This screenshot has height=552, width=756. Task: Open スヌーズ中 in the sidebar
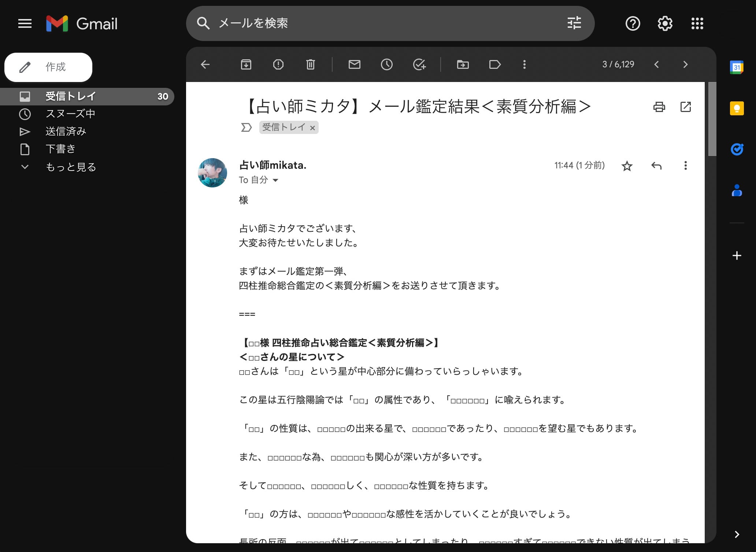click(70, 114)
